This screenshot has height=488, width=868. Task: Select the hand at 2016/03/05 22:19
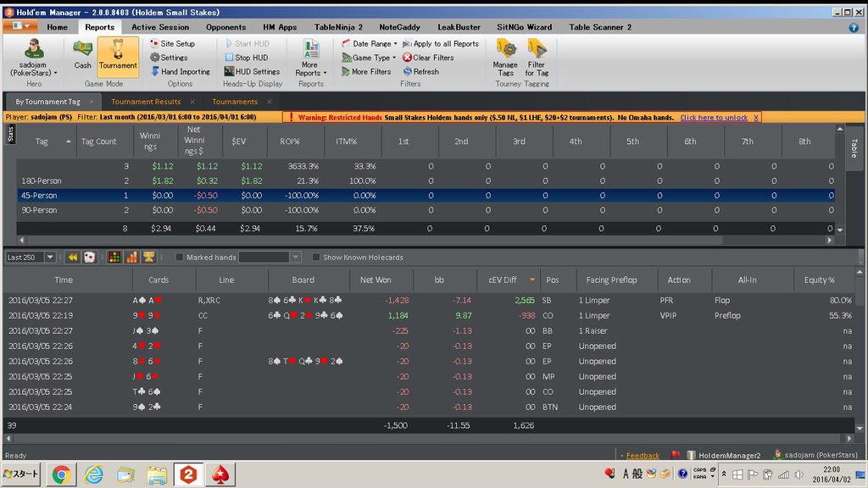(429, 315)
